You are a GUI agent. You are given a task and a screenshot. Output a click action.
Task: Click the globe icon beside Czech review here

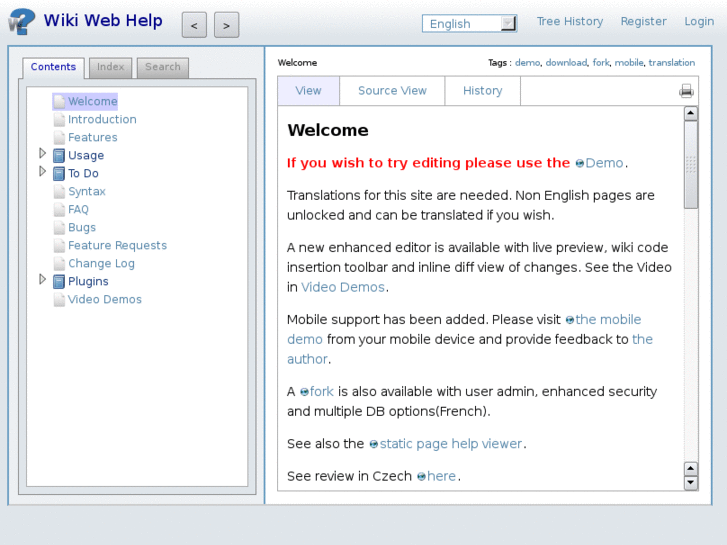click(421, 477)
